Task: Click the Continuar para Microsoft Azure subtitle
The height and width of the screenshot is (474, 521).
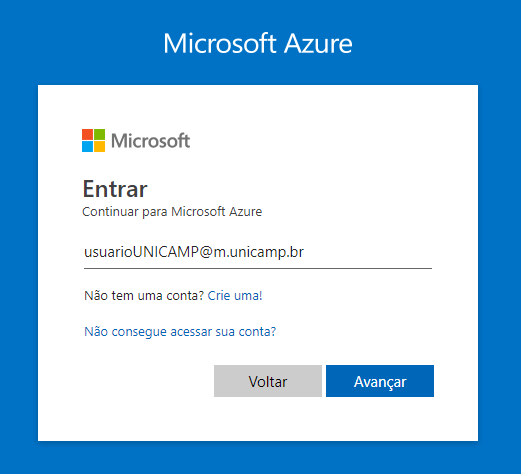Action: click(172, 212)
